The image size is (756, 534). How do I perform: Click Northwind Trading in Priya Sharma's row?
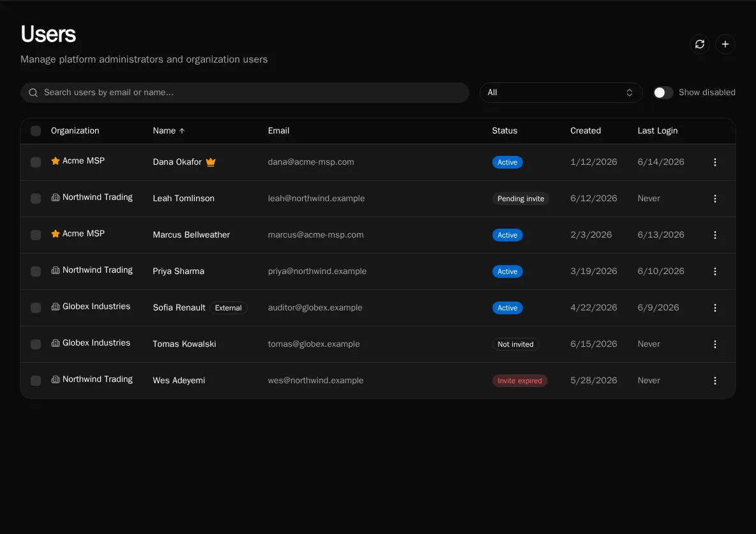coord(98,270)
